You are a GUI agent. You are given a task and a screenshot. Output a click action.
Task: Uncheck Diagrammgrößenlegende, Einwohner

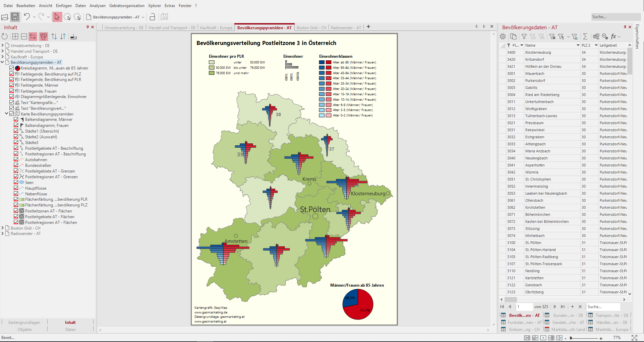click(12, 97)
